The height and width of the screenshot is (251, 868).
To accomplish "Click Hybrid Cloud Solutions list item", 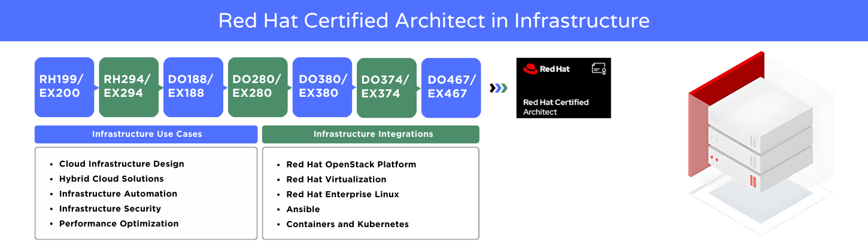I will [x=111, y=179].
